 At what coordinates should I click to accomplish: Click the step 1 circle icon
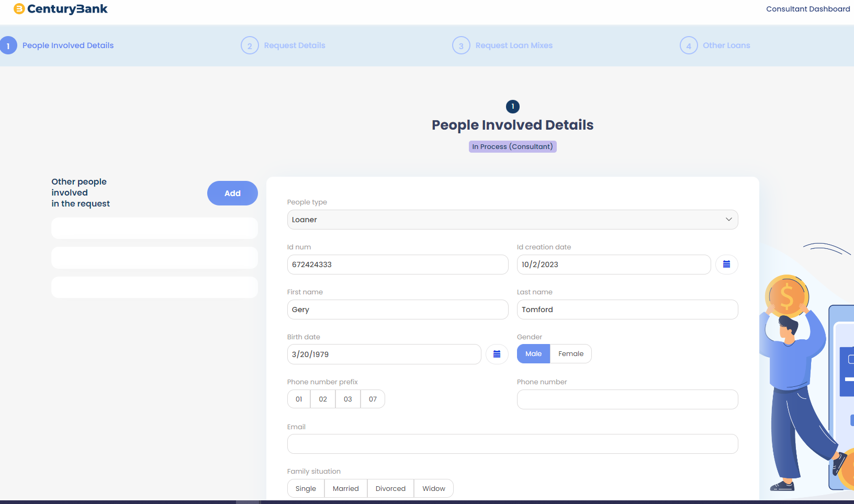8,46
